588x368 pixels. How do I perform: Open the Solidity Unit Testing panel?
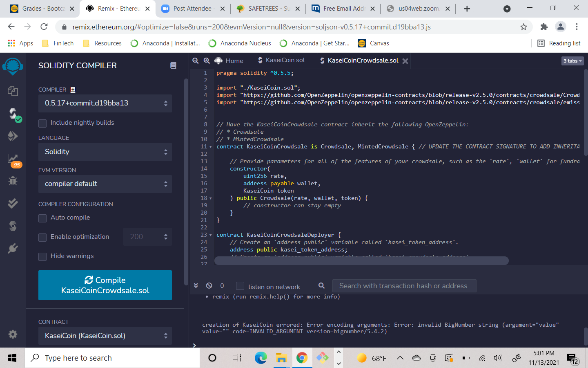pyautogui.click(x=13, y=203)
